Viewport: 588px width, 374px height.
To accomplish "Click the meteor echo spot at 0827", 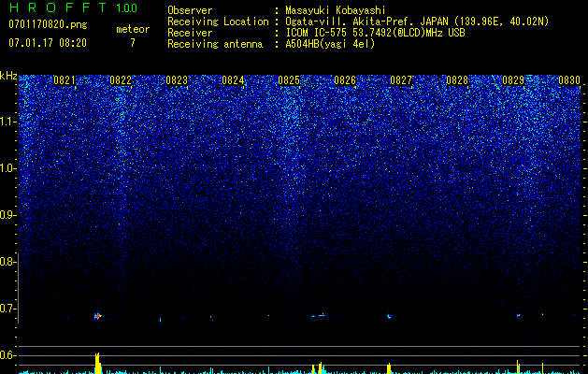I will [389, 316].
